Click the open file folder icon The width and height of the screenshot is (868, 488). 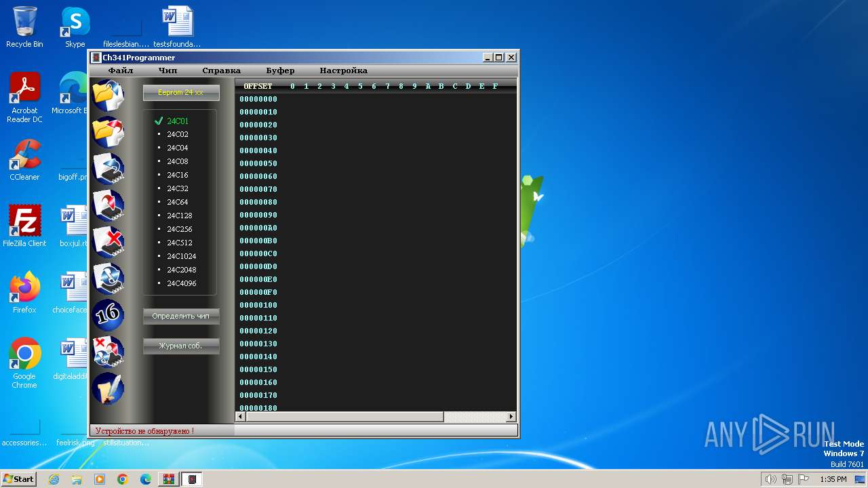click(108, 95)
